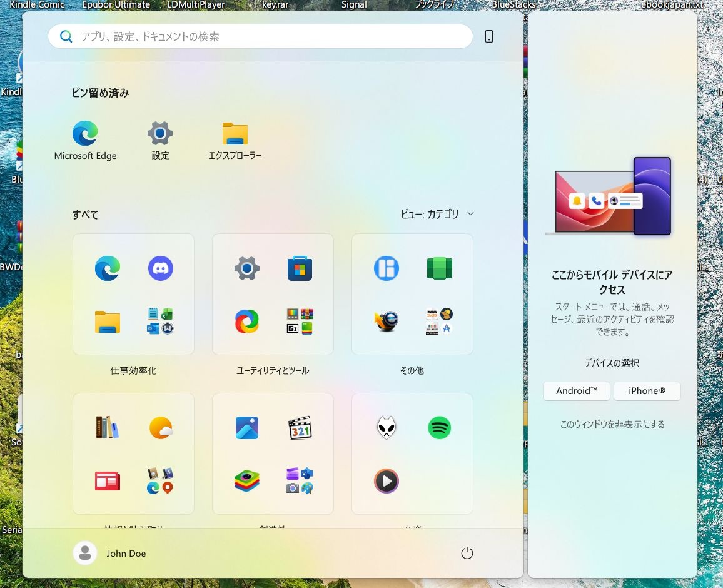Expand the 仕事効率化 small-icons folder group
Viewport: 723px width, 588px height.
161,321
